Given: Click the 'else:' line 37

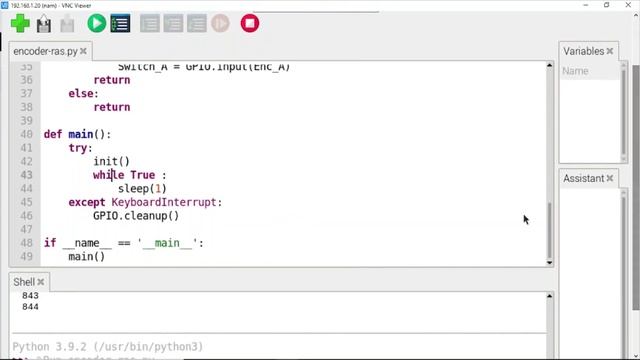Looking at the screenshot, I should click(x=84, y=93).
